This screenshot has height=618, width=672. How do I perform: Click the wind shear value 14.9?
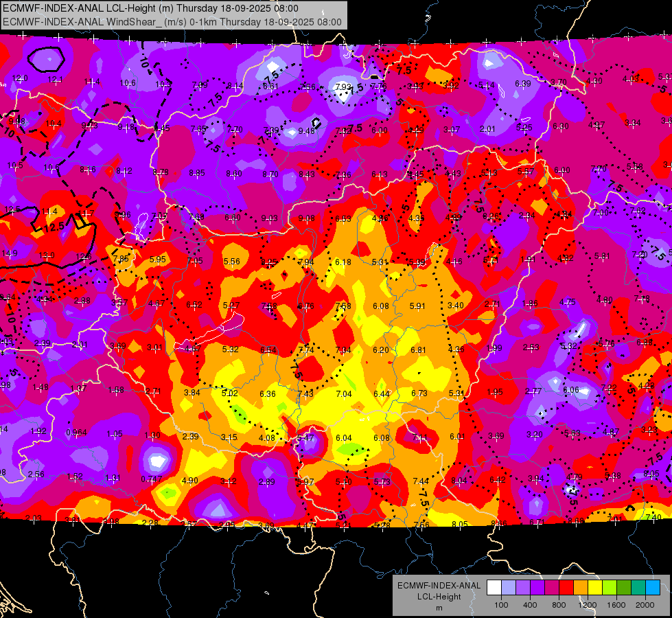pos(10,253)
